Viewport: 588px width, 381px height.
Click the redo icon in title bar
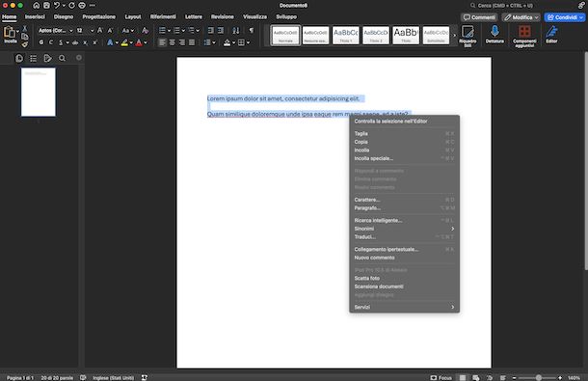pyautogui.click(x=71, y=5)
